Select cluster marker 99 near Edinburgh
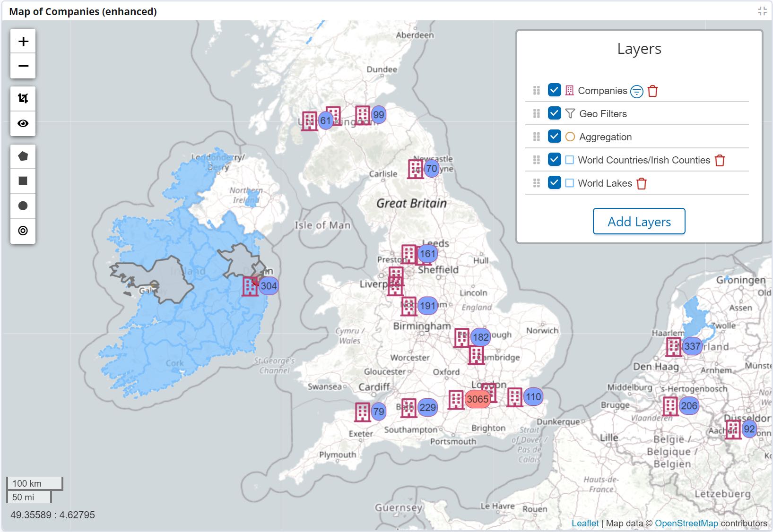This screenshot has height=532, width=773. 378,115
